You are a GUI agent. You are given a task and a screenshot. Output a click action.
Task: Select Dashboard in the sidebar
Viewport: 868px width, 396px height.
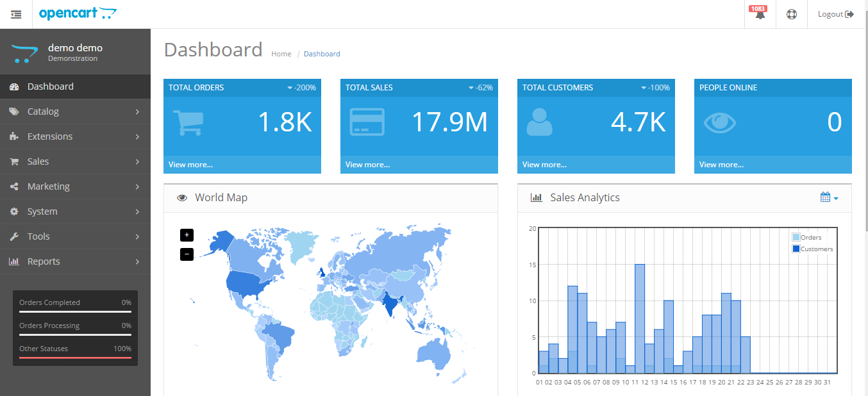coord(75,87)
